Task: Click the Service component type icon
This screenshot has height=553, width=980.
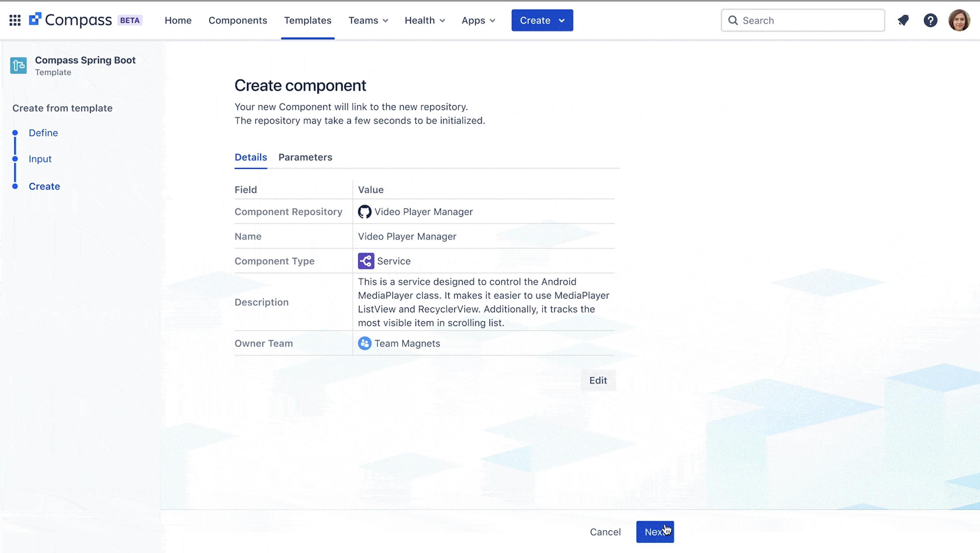Action: (x=366, y=261)
